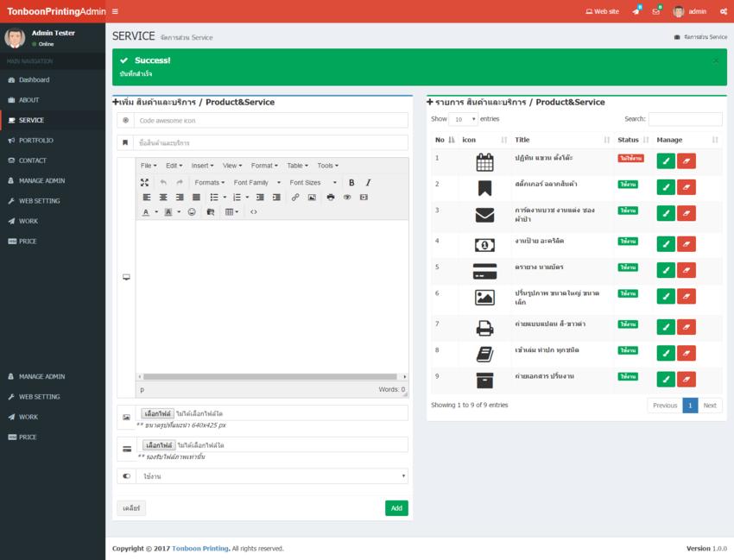Toggle italic formatting in the editor
This screenshot has width=734, height=560.
[x=367, y=183]
